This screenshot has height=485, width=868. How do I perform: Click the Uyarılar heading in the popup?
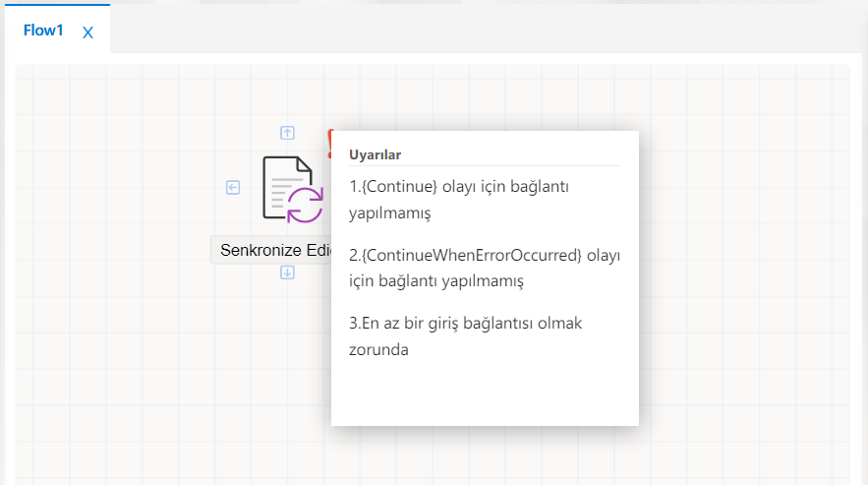(x=376, y=154)
